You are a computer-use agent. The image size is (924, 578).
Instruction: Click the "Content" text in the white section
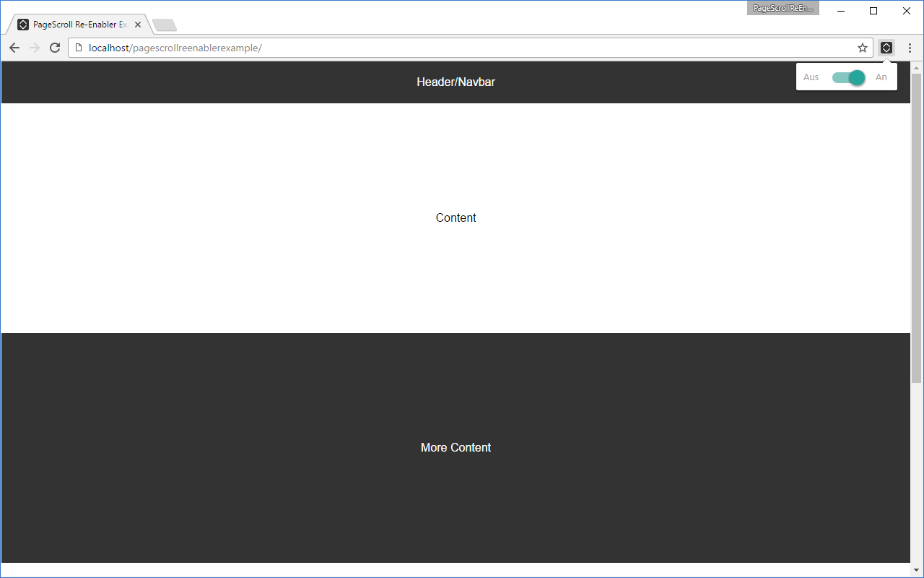point(456,218)
